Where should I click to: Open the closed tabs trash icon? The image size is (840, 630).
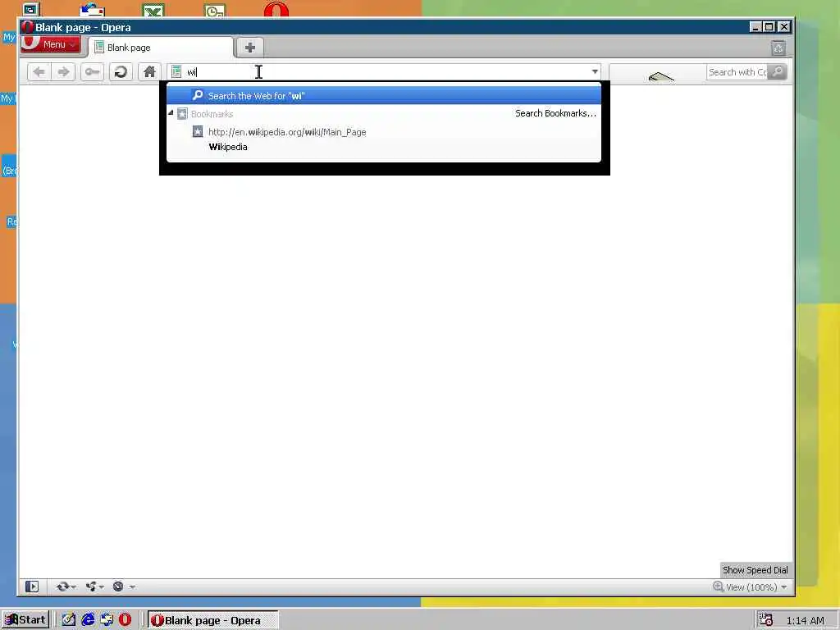point(778,48)
